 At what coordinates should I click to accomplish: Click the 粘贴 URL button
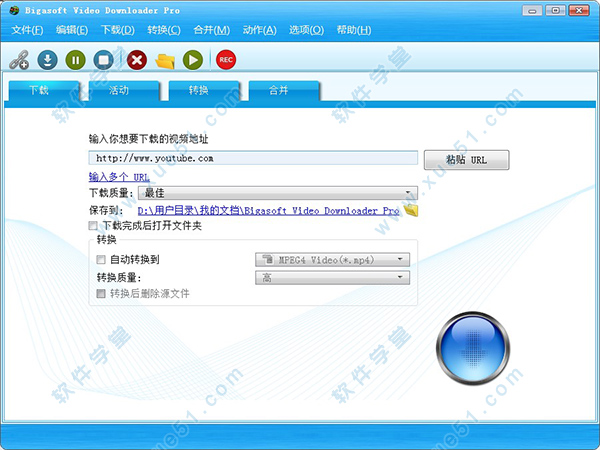coord(466,160)
